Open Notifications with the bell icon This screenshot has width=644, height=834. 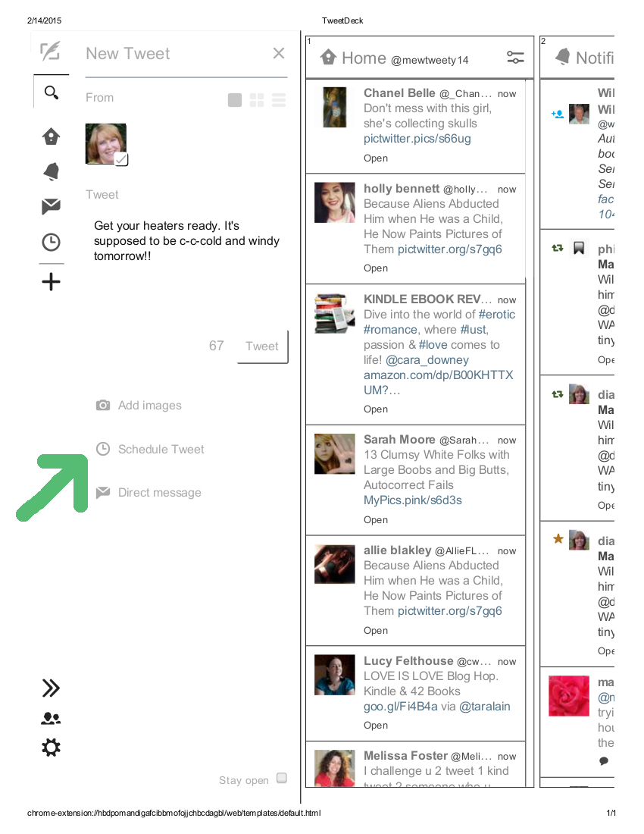coord(51,172)
